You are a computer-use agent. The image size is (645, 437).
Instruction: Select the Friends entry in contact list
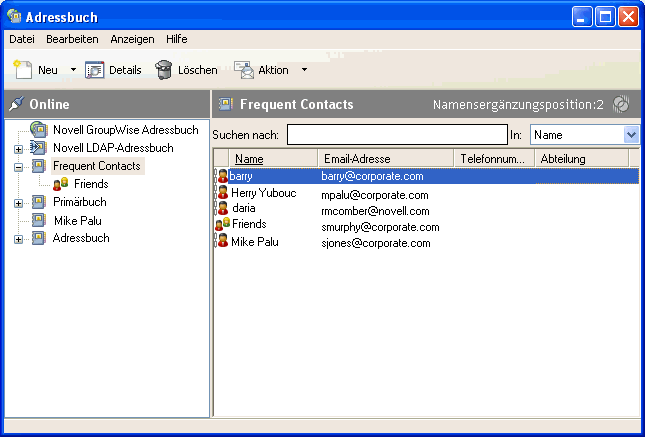point(249,224)
